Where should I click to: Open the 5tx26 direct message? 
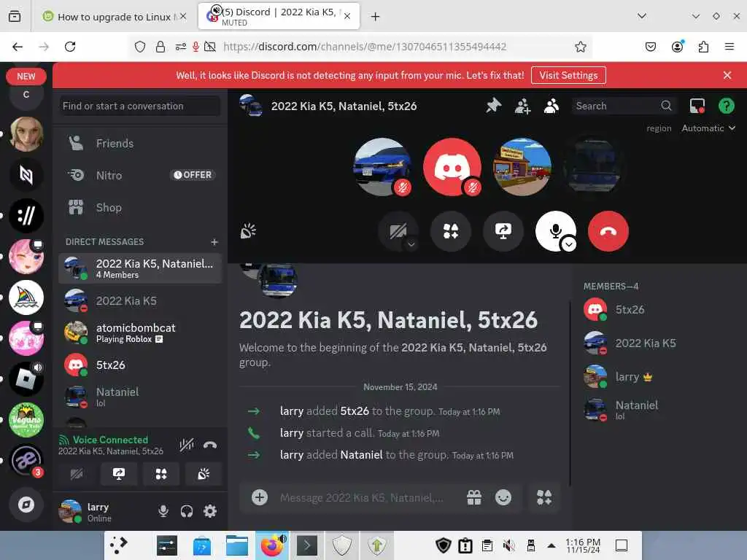click(x=139, y=365)
